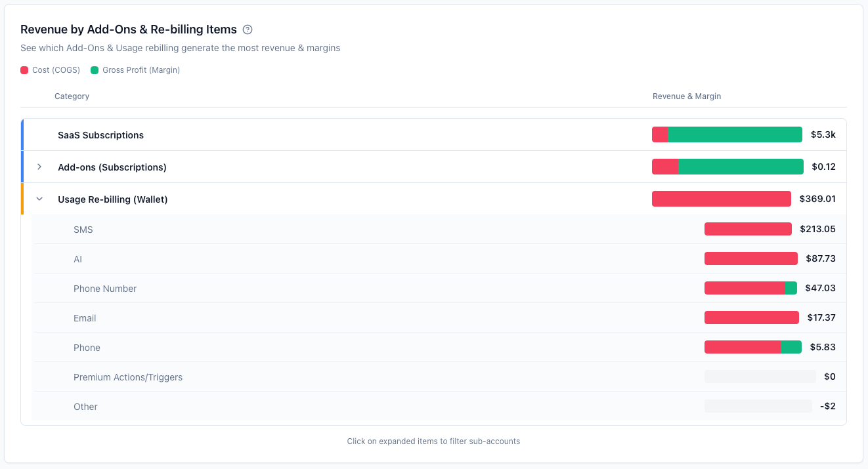Open the Phone Number usage item

(439, 288)
